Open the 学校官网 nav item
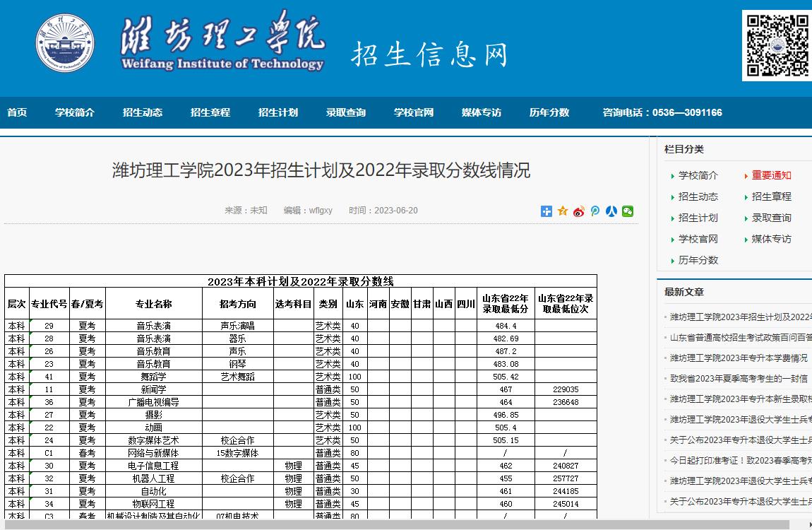This screenshot has height=530, width=812. tap(414, 112)
